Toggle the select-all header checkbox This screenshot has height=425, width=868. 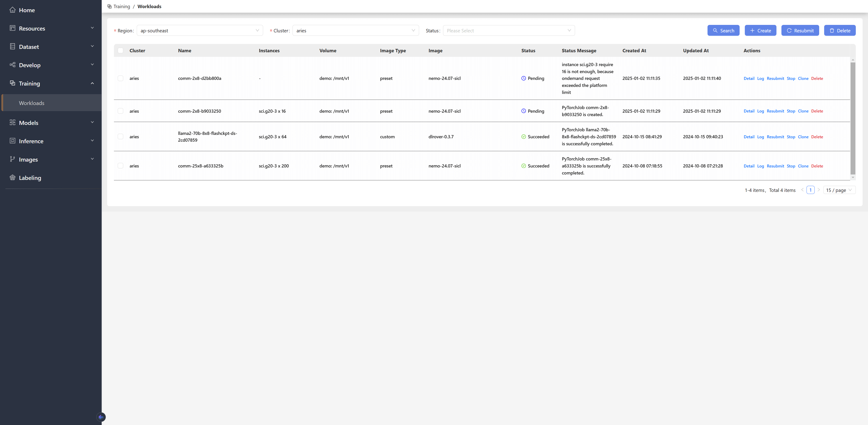point(120,51)
